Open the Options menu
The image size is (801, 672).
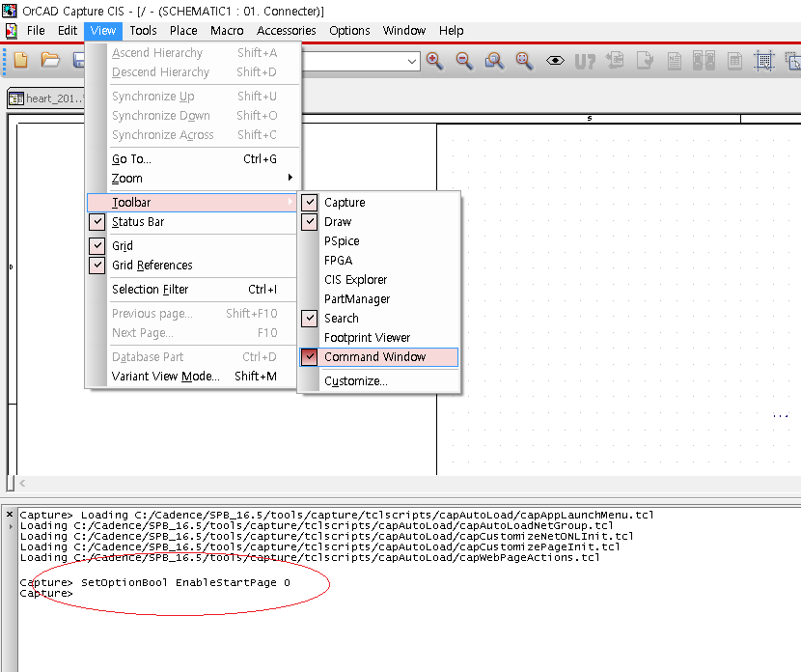pos(349,31)
